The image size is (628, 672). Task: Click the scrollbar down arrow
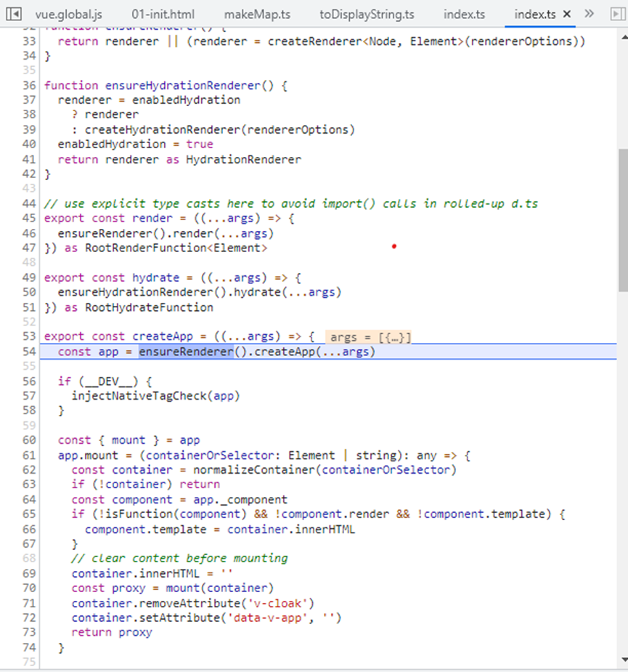tap(624, 660)
